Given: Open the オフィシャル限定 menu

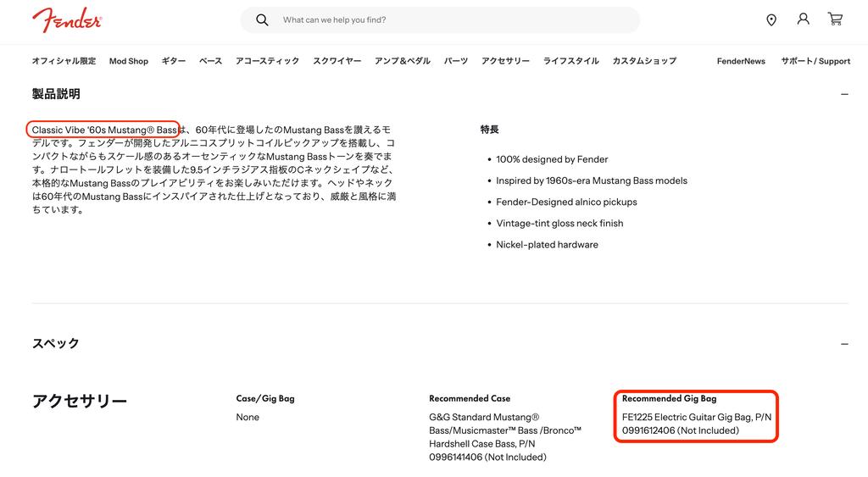Looking at the screenshot, I should (x=64, y=61).
